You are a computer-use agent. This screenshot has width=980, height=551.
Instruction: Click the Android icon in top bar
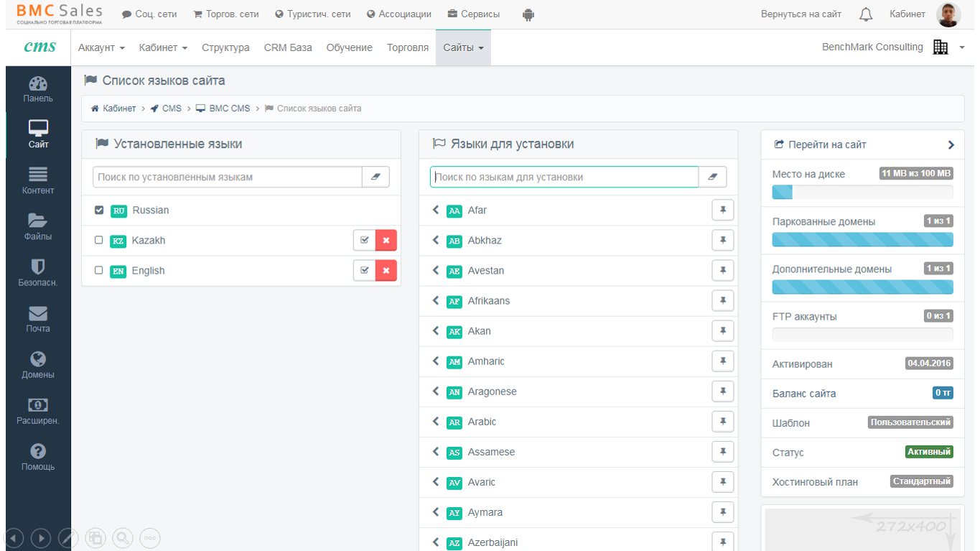[x=528, y=14]
